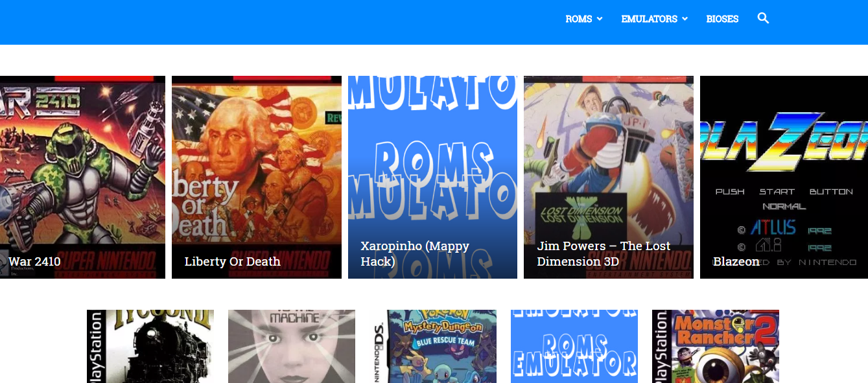Open the Machine thumbnail with the face

click(x=292, y=346)
